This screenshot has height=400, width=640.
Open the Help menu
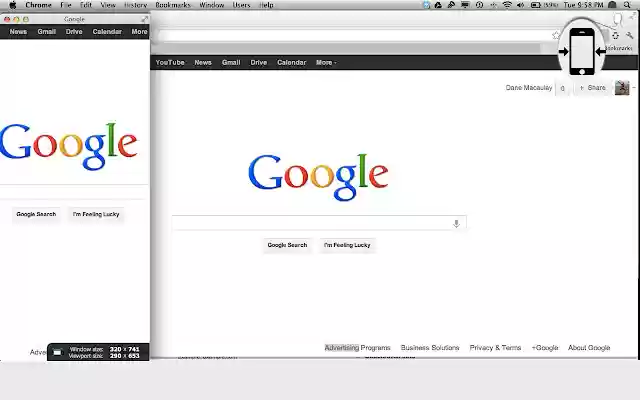pyautogui.click(x=266, y=5)
